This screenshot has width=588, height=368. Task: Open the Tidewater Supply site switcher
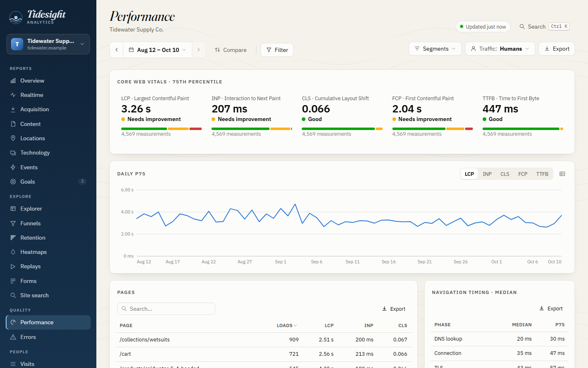click(48, 44)
